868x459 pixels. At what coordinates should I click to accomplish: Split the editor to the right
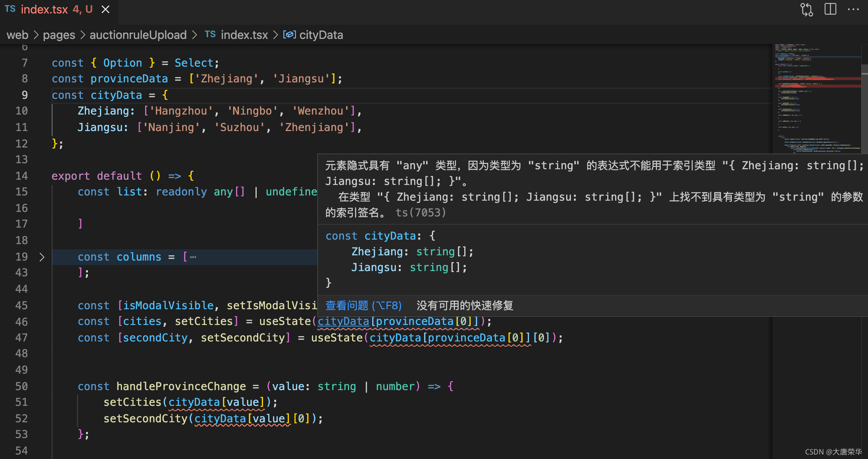(830, 9)
